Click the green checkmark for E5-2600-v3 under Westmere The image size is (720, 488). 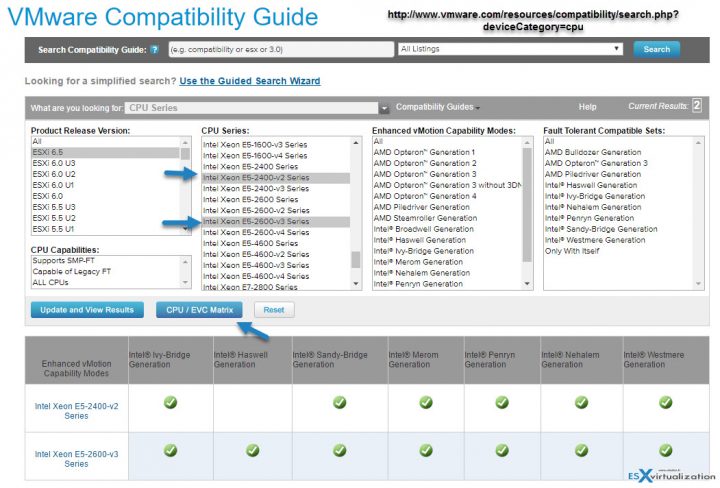point(665,450)
